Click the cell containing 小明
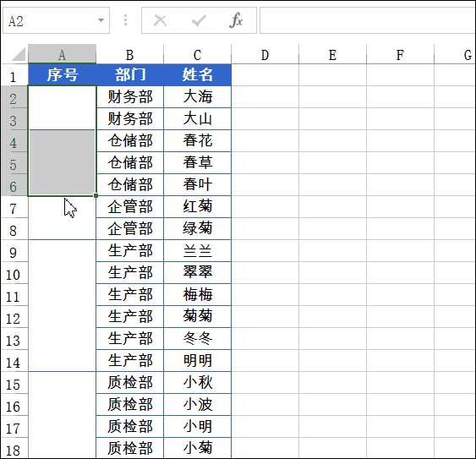 197,427
